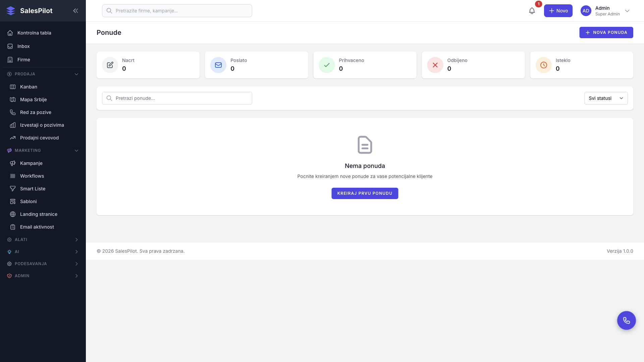
Task: Click the empty-state document icon
Action: pos(365,145)
